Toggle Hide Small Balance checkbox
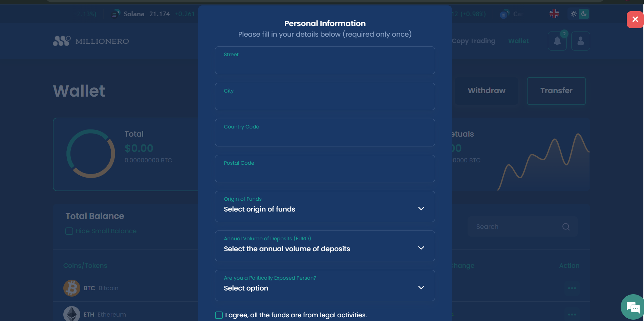 tap(69, 231)
